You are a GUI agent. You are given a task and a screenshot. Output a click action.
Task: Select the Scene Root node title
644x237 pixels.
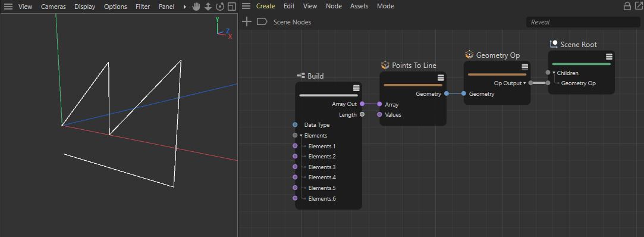(578, 45)
